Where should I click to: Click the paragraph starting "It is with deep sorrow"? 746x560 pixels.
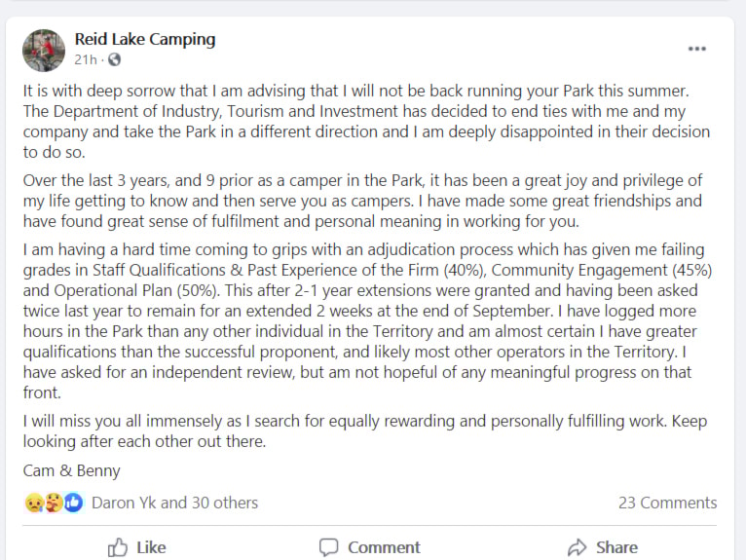[x=366, y=122]
